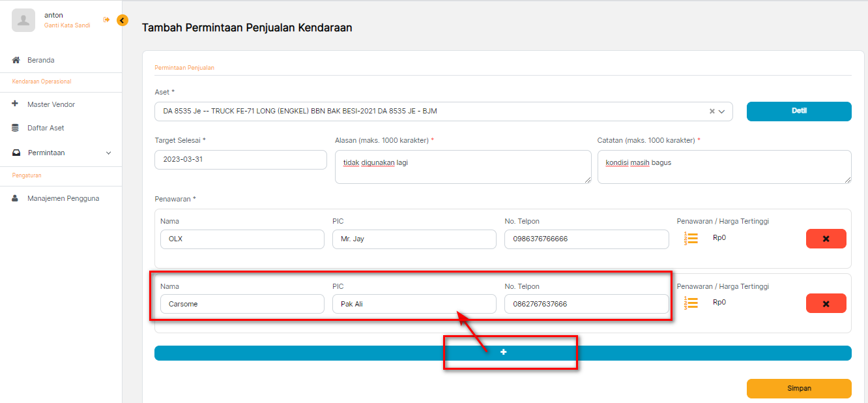Expand the Aset dropdown list
868x403 pixels.
[x=722, y=112]
